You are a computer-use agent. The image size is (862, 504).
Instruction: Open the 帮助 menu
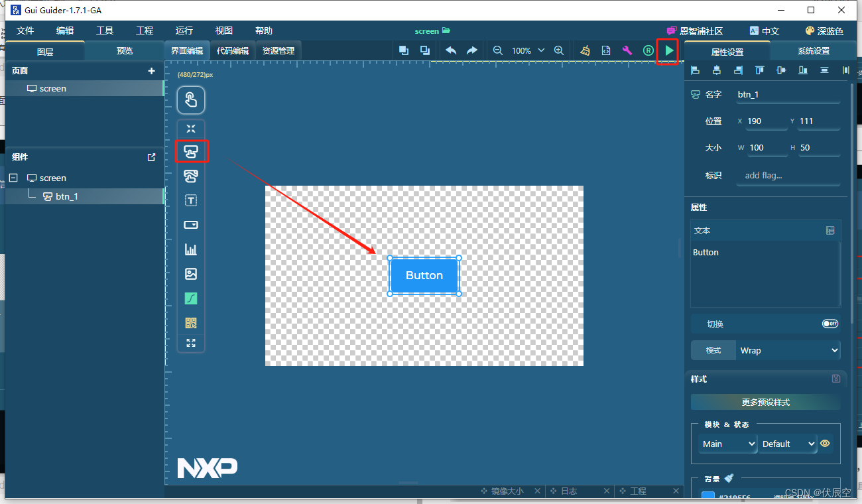(x=264, y=31)
